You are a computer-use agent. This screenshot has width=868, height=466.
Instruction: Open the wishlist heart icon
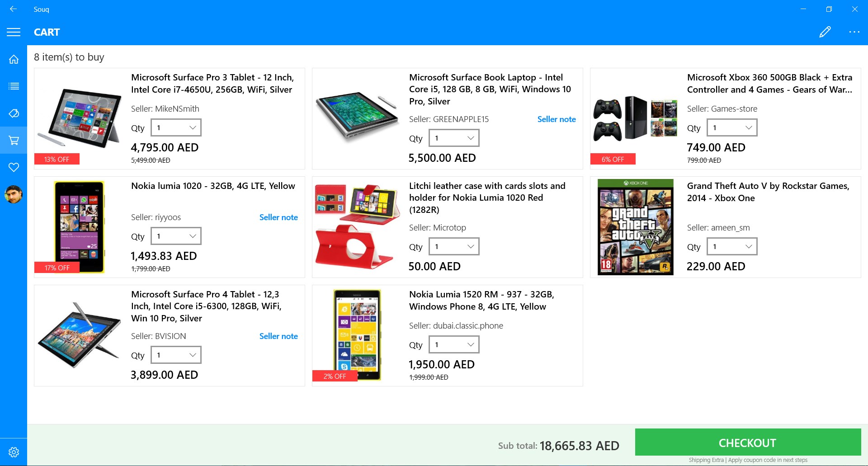14,167
